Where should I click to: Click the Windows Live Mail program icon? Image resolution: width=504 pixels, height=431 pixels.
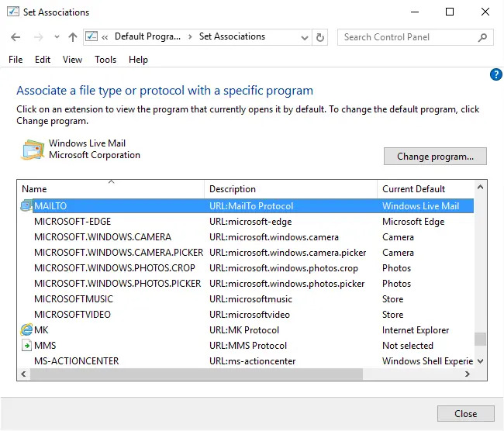(x=33, y=150)
